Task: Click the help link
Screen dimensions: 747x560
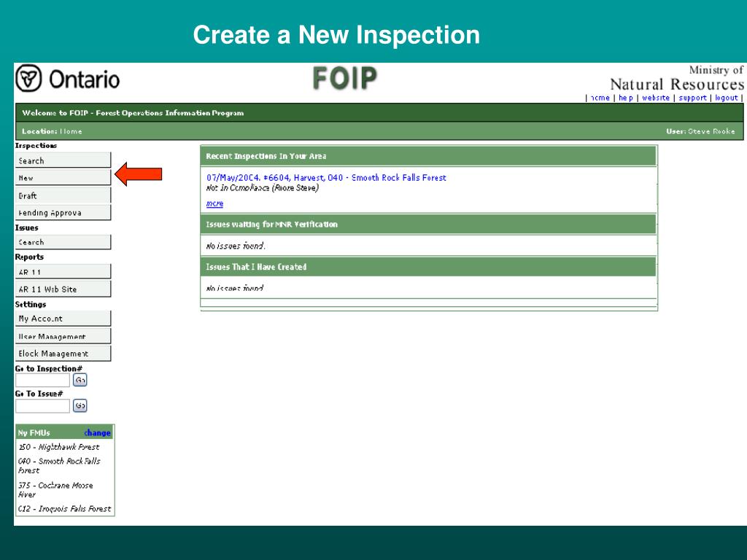Action: [x=625, y=98]
